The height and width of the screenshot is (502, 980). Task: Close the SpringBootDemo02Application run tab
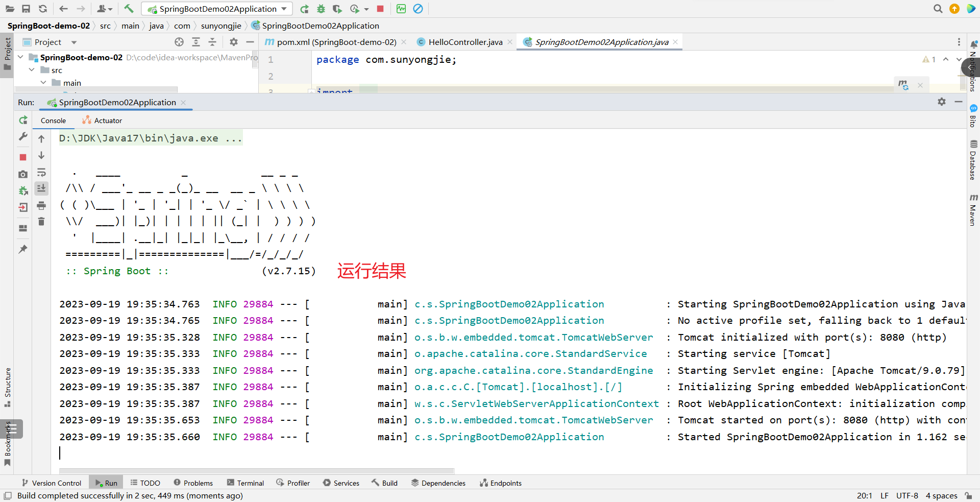point(183,102)
